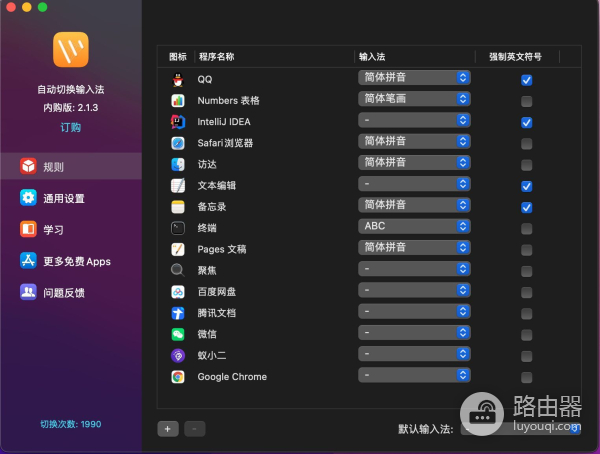Viewport: 600px width, 454px height.
Task: Click the Google Chrome icon
Action: [178, 377]
